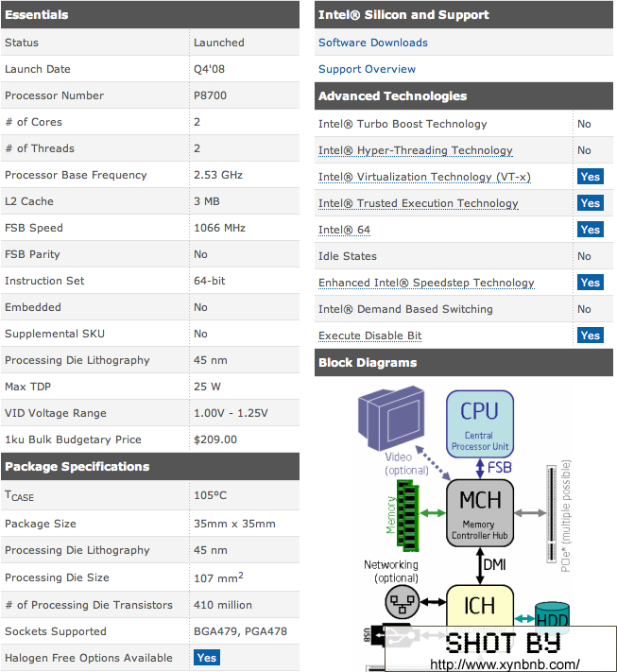This screenshot has width=617, height=672.
Task: Click the Package Specifications section header
Action: (150, 466)
